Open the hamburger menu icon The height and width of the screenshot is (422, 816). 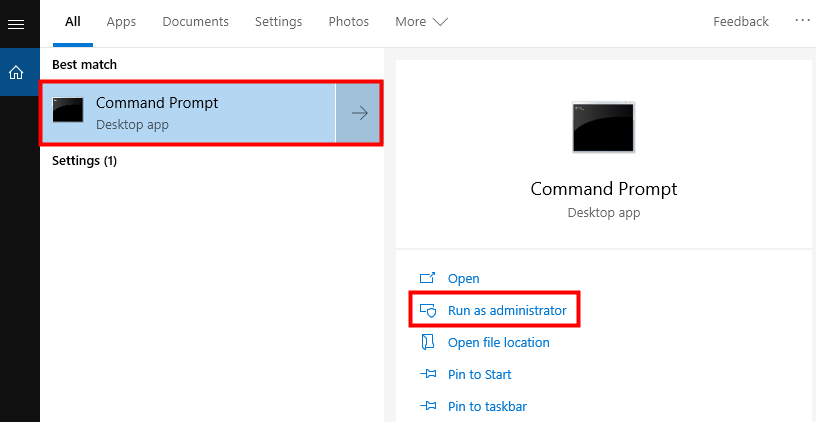(x=16, y=24)
